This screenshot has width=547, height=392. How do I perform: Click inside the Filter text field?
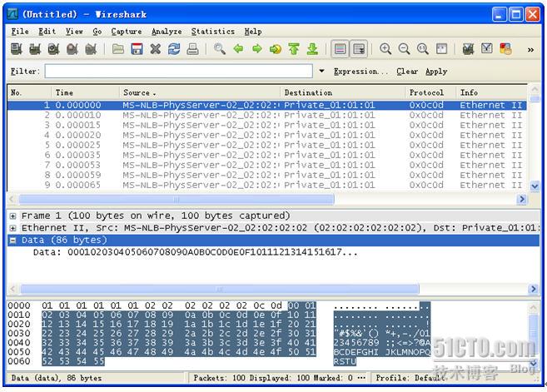(178, 72)
